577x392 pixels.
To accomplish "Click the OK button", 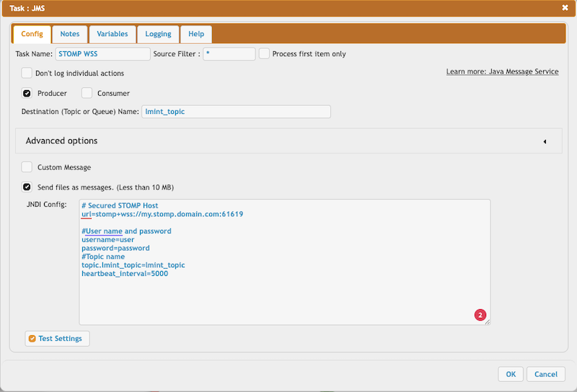I will pyautogui.click(x=511, y=374).
